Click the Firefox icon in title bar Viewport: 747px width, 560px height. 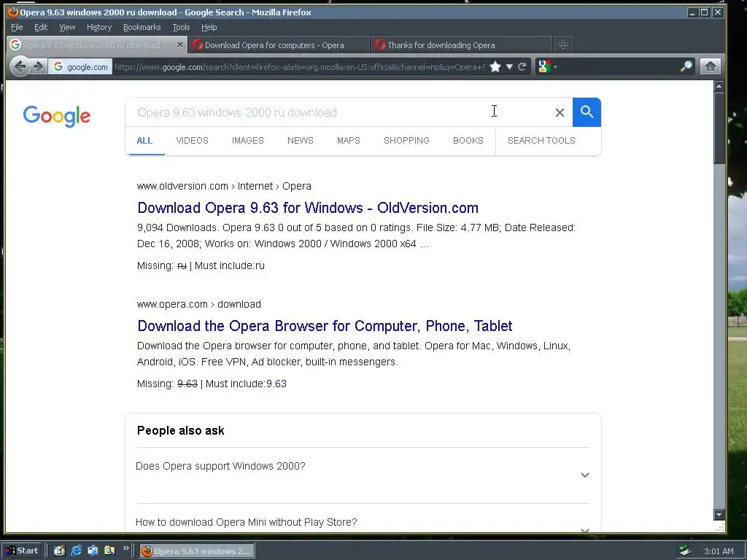13,12
